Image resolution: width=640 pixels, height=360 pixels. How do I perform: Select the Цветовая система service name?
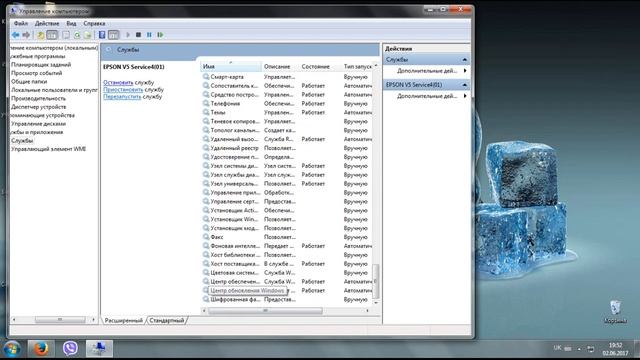(234, 273)
